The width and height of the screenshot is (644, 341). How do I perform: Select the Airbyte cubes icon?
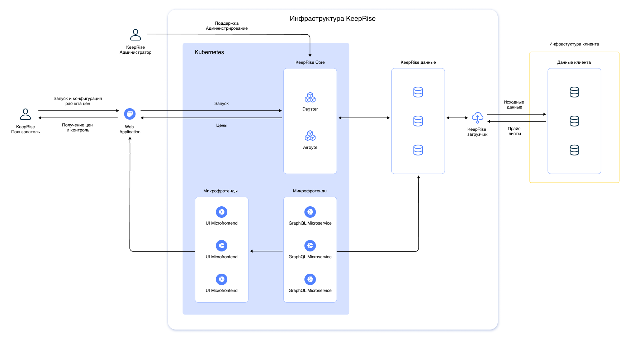[x=310, y=136]
